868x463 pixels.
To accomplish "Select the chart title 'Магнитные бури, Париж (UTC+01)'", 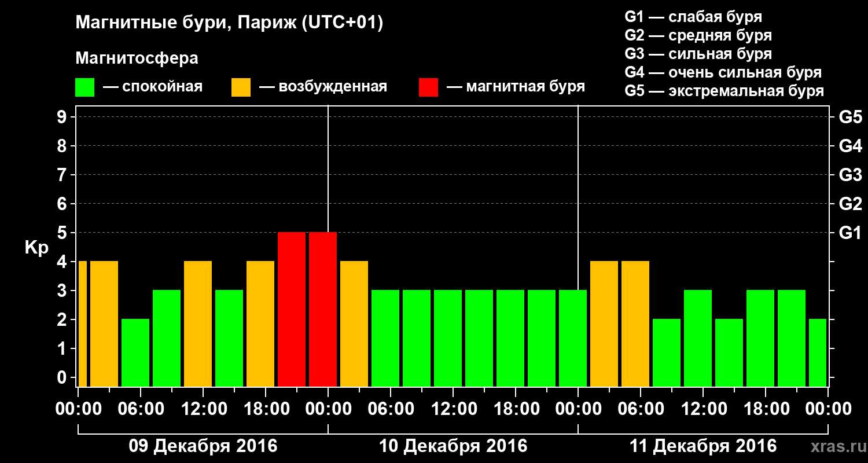I will tap(230, 24).
